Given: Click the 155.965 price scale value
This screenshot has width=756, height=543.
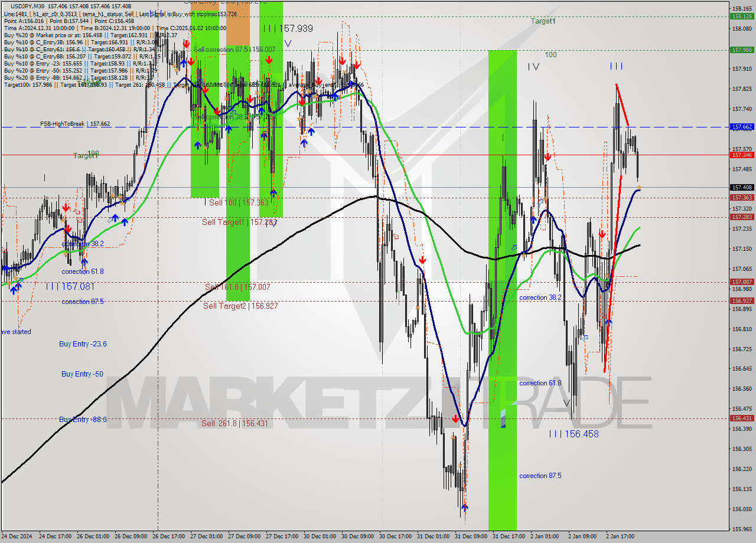Looking at the screenshot, I should pyautogui.click(x=742, y=529).
